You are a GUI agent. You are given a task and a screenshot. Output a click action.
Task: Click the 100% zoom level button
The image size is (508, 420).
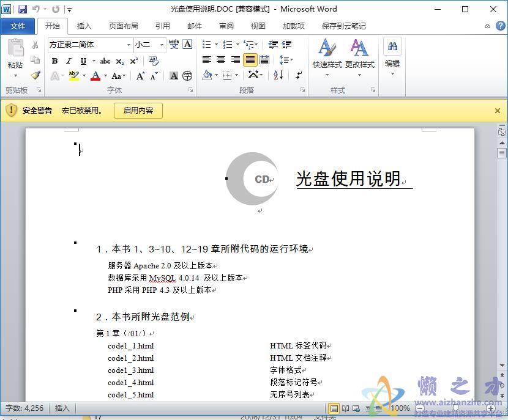pyautogui.click(x=400, y=408)
